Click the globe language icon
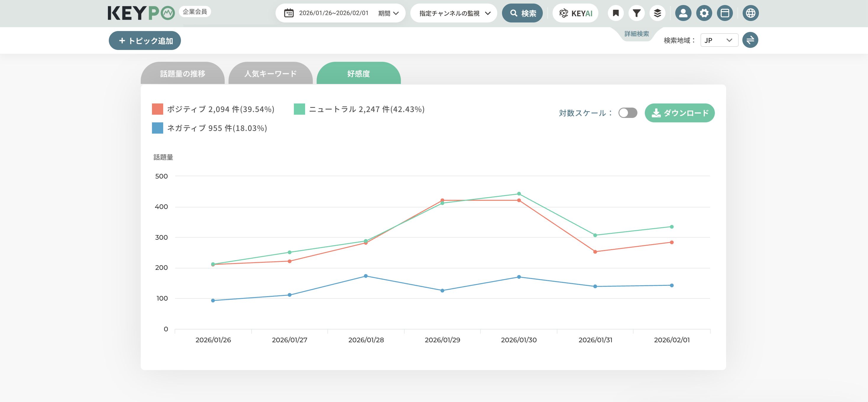 click(750, 13)
